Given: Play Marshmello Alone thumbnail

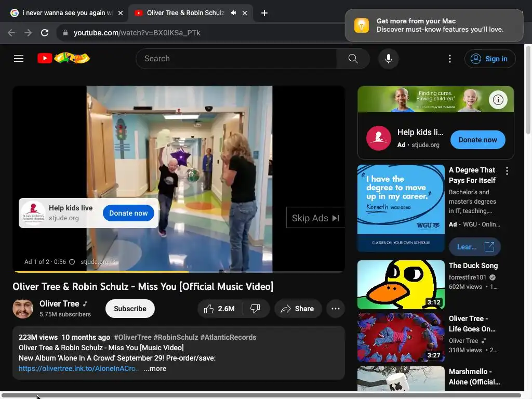Looking at the screenshot, I should click(401, 379).
